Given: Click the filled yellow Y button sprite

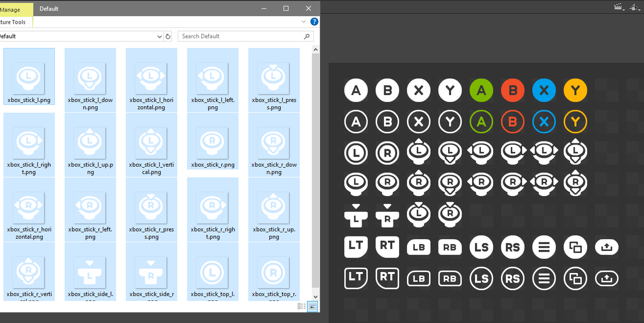Looking at the screenshot, I should pyautogui.click(x=575, y=90).
